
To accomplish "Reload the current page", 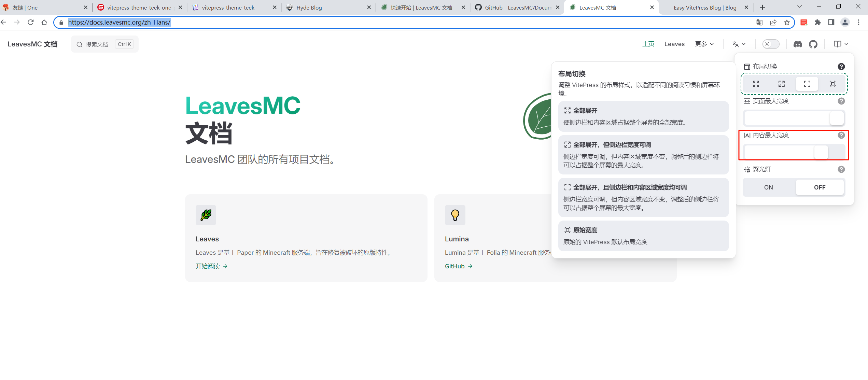I will pos(31,22).
